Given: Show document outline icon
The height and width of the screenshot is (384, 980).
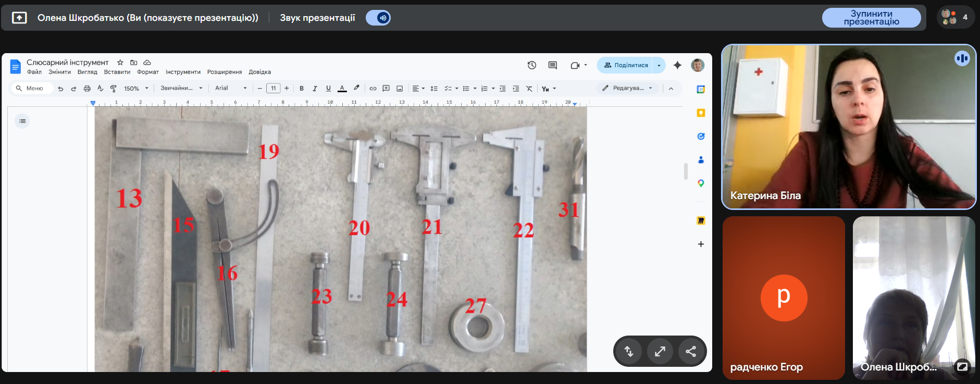Looking at the screenshot, I should coord(22,121).
